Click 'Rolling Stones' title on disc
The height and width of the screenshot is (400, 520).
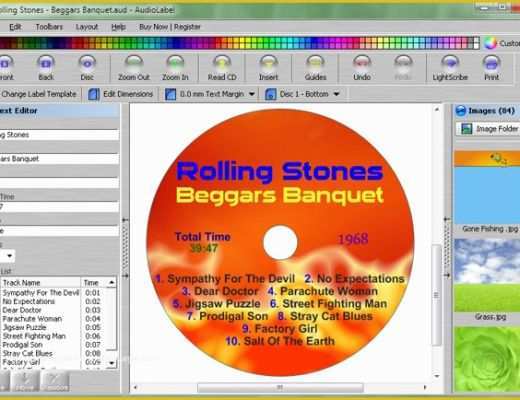279,172
